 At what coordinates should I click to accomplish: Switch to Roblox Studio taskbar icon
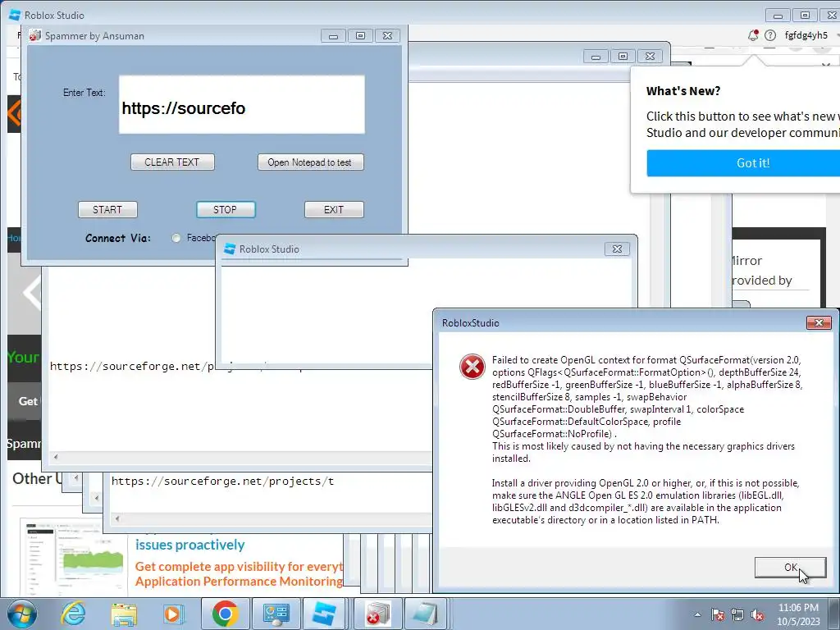point(326,614)
